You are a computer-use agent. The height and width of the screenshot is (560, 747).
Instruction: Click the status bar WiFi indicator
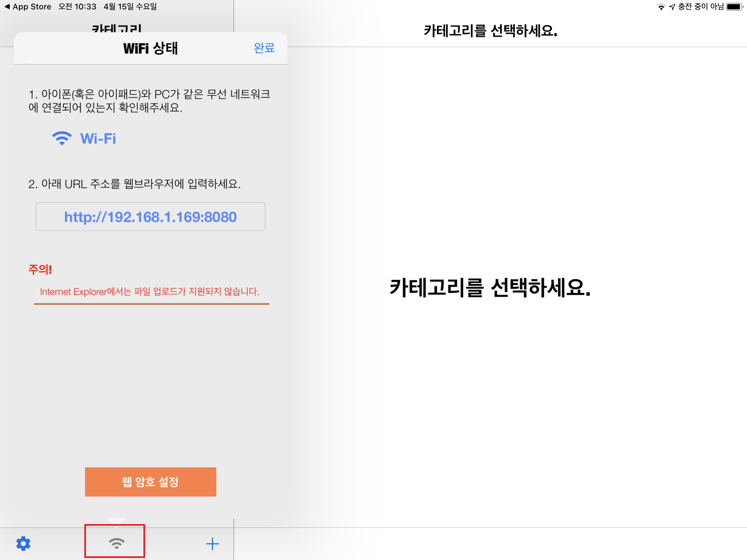[x=661, y=7]
